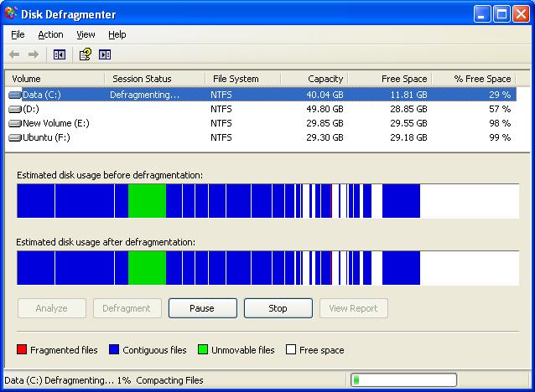This screenshot has width=535, height=392.
Task: Select the New Volume (E:) drive icon
Action: click(x=14, y=123)
